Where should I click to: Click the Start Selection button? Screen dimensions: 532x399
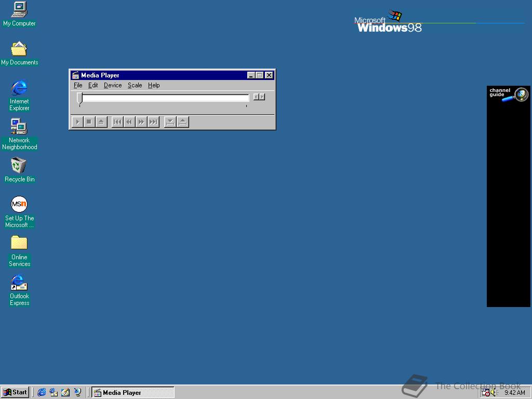(170, 122)
